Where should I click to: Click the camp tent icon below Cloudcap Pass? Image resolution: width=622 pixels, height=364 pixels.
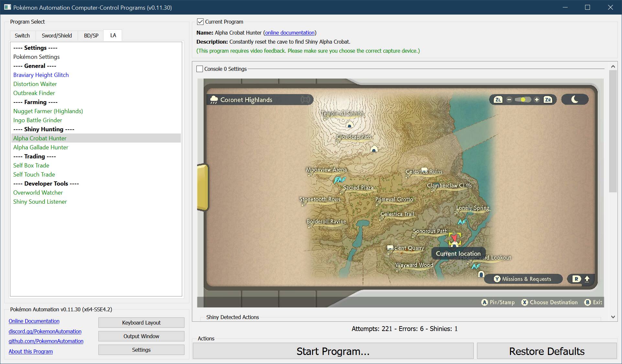point(374,149)
